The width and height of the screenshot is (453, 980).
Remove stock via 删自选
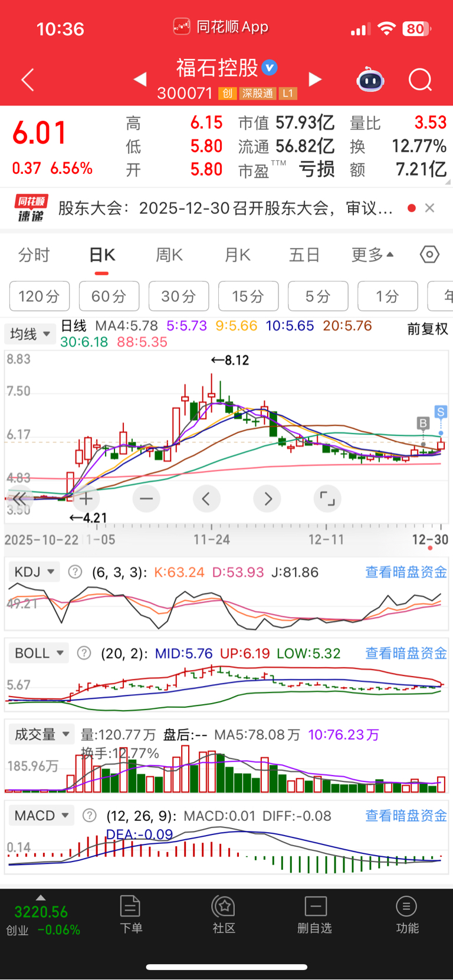coord(315,914)
